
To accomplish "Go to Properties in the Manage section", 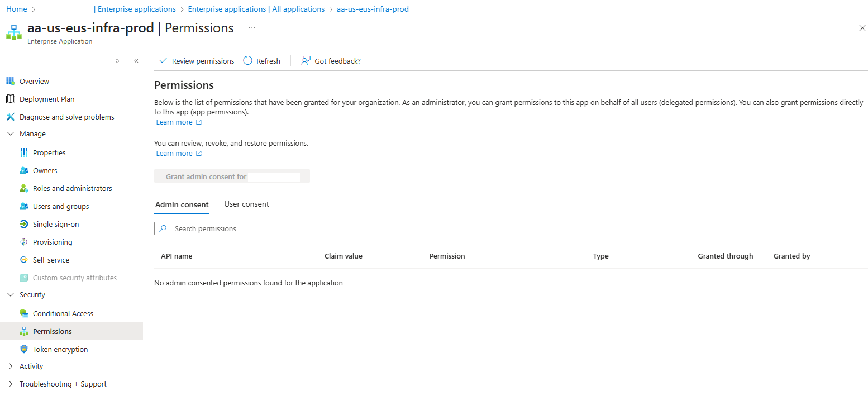I will coord(49,152).
